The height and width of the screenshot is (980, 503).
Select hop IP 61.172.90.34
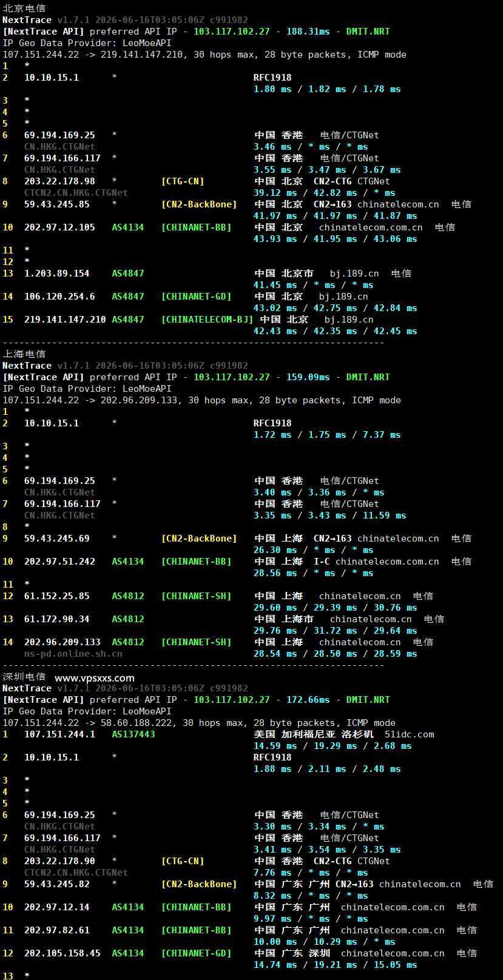(57, 619)
